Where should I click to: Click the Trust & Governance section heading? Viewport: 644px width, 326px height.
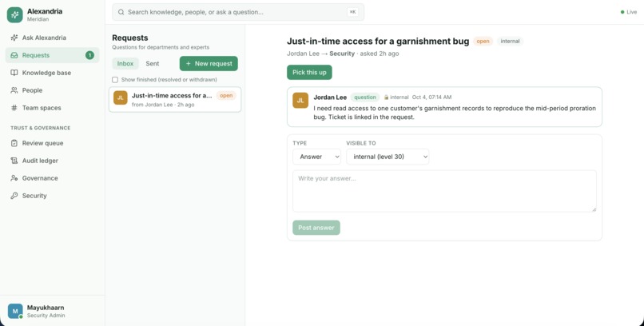click(x=41, y=128)
